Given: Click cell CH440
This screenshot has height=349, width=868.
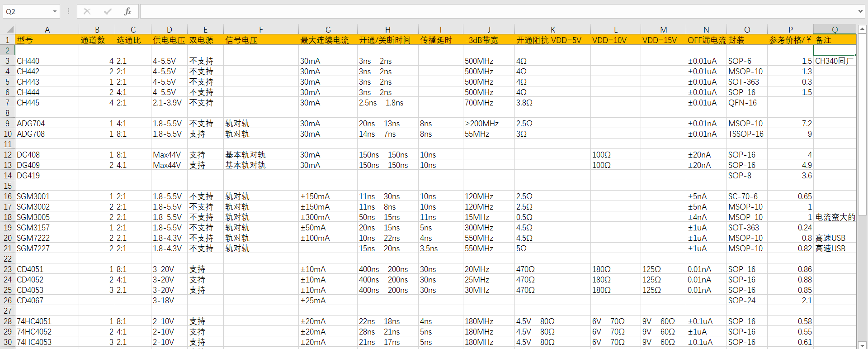Looking at the screenshot, I should coord(47,61).
